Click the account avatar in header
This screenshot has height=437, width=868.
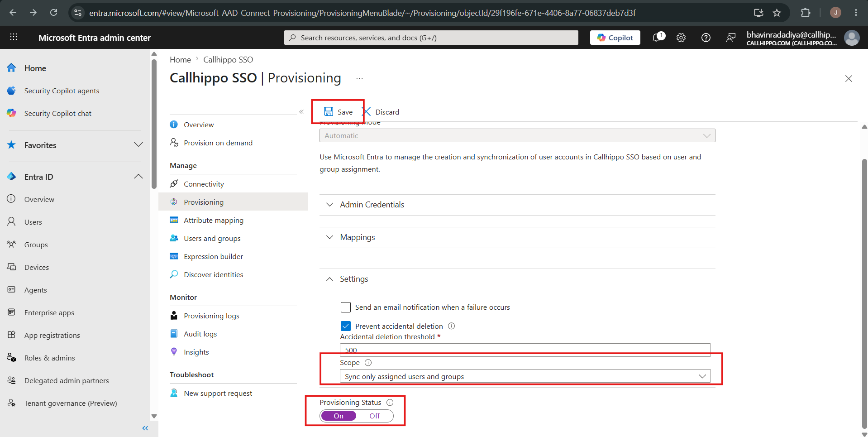pyautogui.click(x=852, y=38)
